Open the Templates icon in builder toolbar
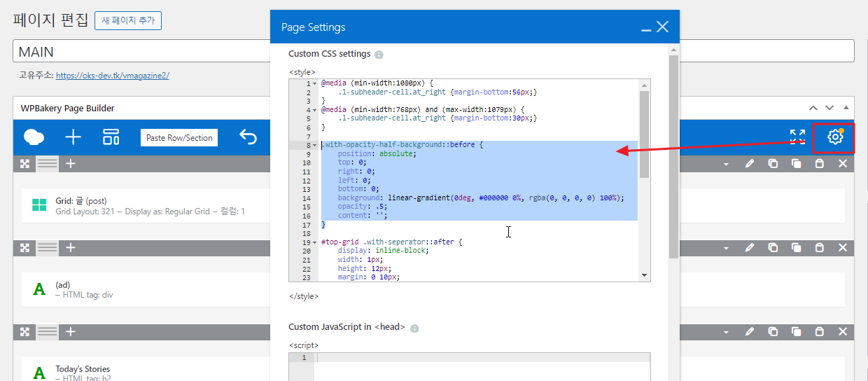The image size is (868, 381). pos(111,137)
